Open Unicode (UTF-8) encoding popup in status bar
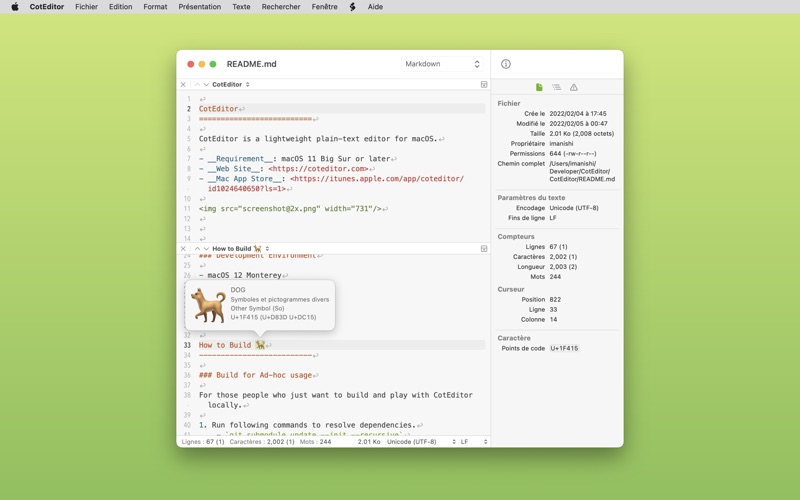This screenshot has height=500, width=800. (x=421, y=442)
